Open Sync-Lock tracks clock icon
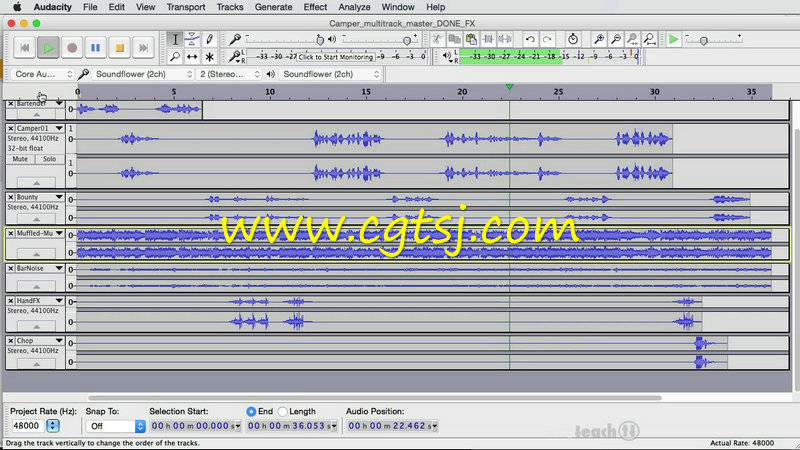The image size is (800, 450). point(573,39)
